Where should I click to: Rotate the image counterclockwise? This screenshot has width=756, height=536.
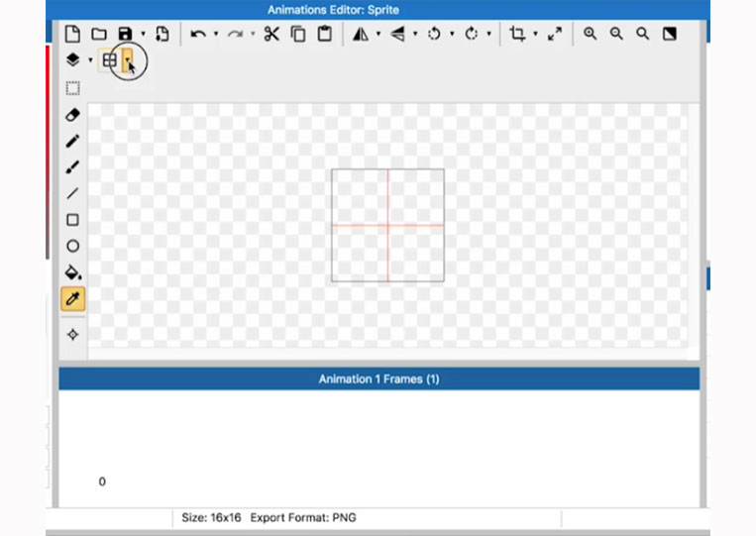(434, 34)
